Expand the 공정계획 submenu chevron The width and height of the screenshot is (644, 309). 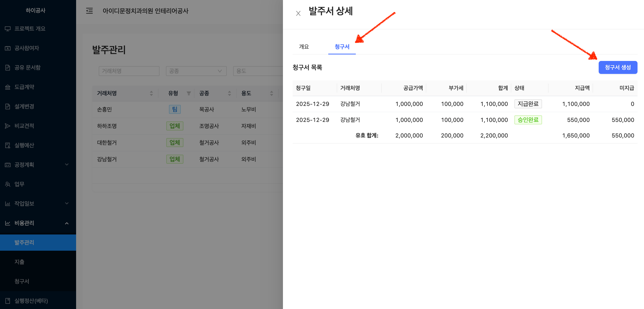67,164
